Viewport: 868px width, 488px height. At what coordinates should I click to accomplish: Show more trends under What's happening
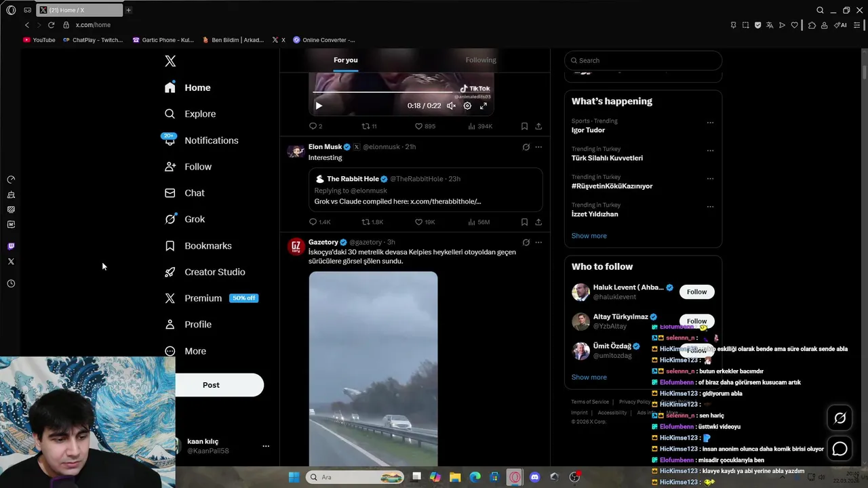coord(589,236)
